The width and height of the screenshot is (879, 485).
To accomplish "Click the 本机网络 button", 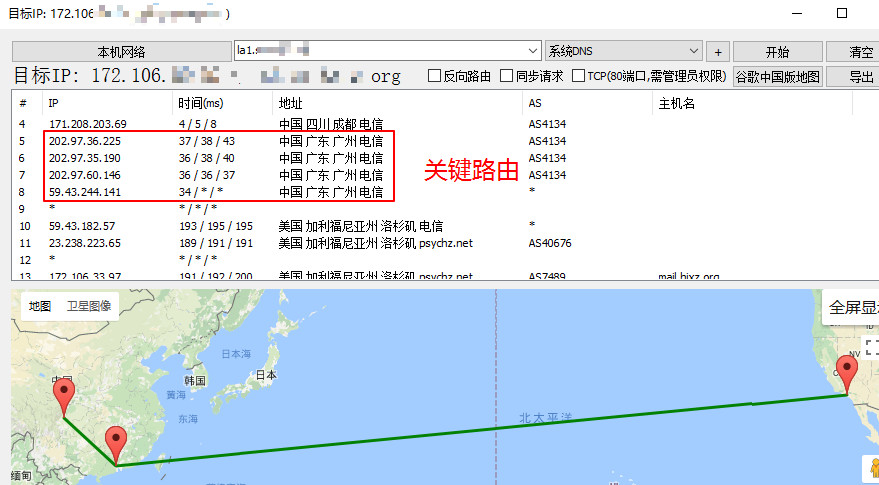I will click(121, 52).
